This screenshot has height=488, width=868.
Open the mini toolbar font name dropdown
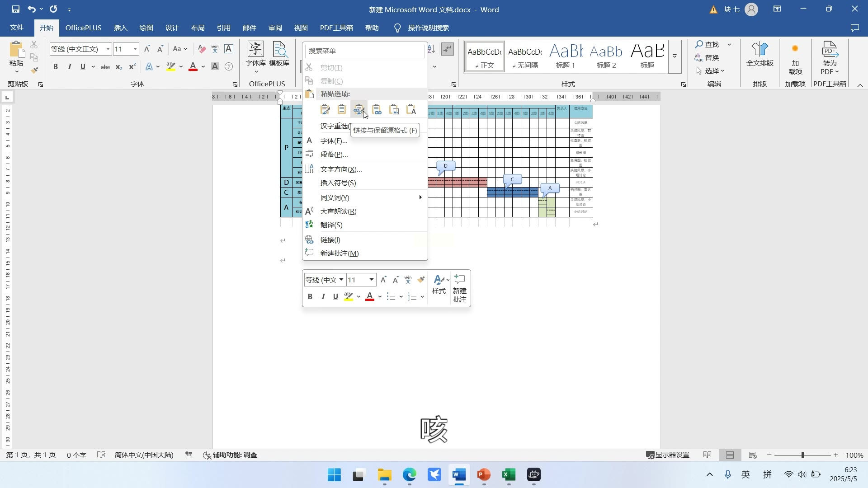[x=341, y=280]
